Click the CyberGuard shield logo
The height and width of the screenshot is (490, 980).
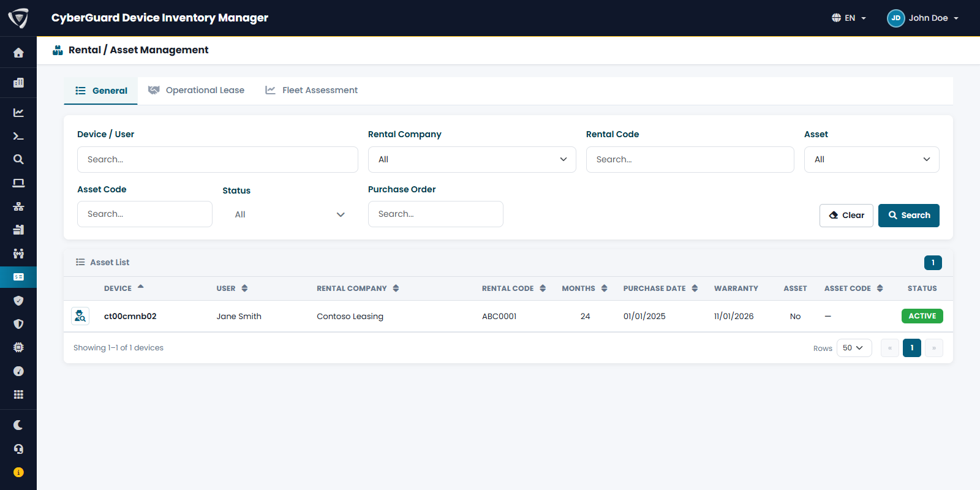(x=18, y=18)
